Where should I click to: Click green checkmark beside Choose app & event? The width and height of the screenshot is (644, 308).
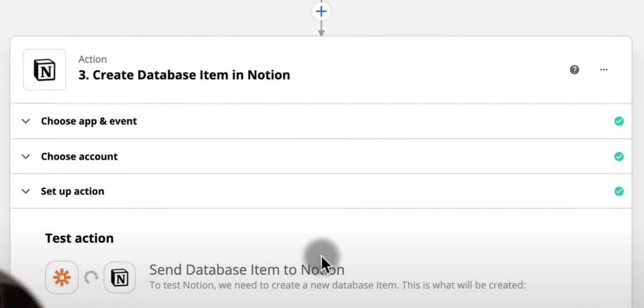click(619, 121)
